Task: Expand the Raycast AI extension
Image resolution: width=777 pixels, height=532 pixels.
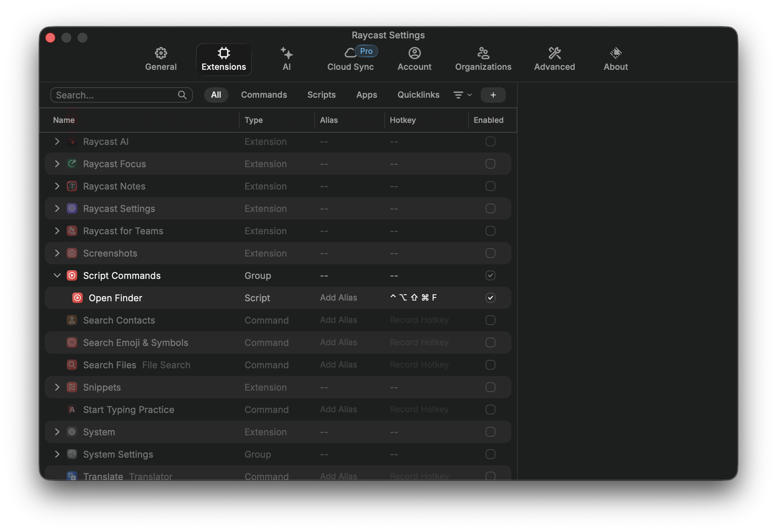Action: point(57,141)
